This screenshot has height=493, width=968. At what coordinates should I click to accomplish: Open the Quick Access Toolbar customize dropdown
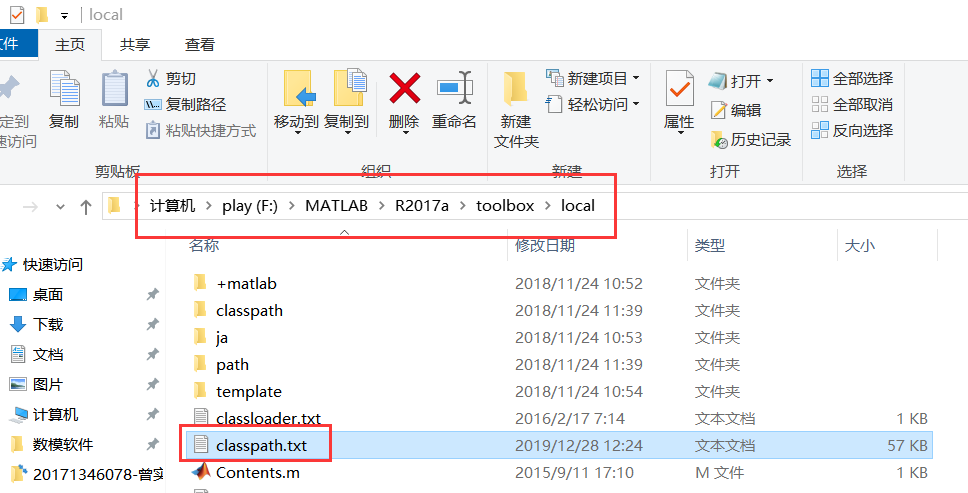(64, 15)
